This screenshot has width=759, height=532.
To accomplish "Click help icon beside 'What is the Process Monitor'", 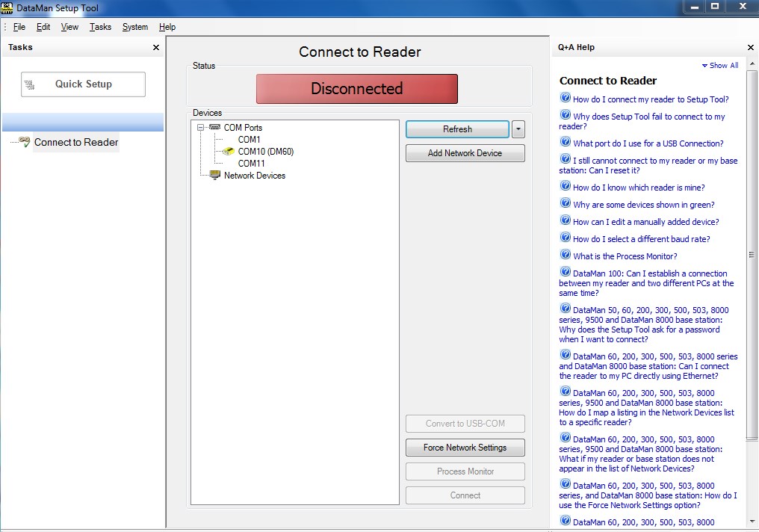I will (x=565, y=254).
